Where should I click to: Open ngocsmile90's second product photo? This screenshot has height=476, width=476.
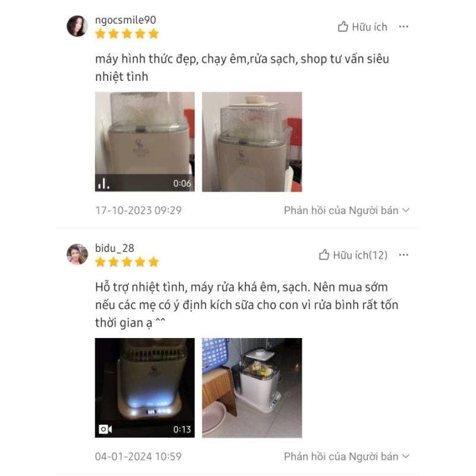pyautogui.click(x=252, y=142)
